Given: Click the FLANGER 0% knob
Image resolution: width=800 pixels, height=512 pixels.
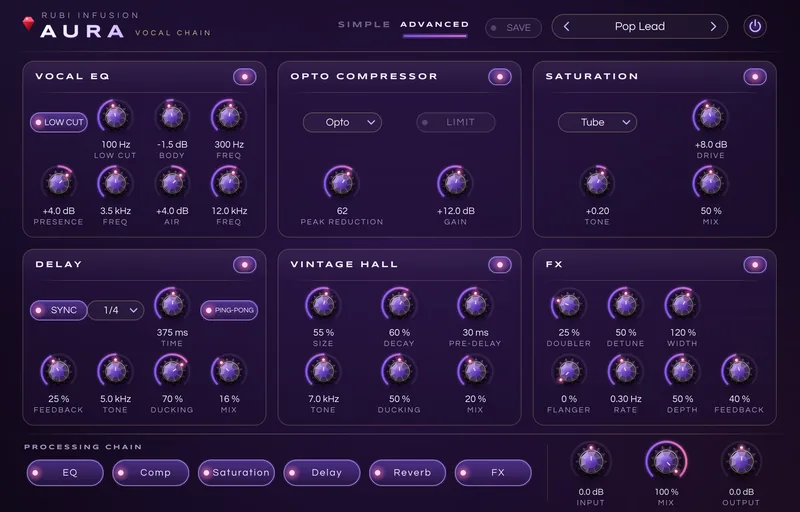Looking at the screenshot, I should tap(569, 371).
